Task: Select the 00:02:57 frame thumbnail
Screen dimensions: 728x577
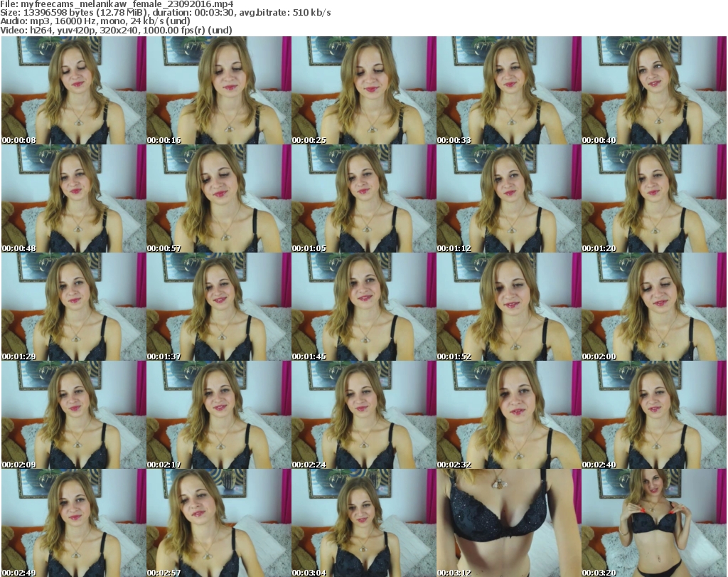Action: (219, 523)
